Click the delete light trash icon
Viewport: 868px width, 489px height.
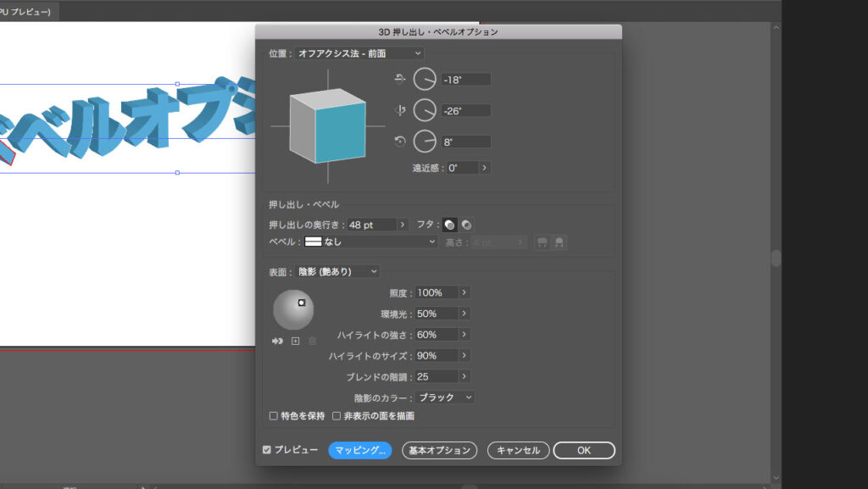click(x=312, y=342)
